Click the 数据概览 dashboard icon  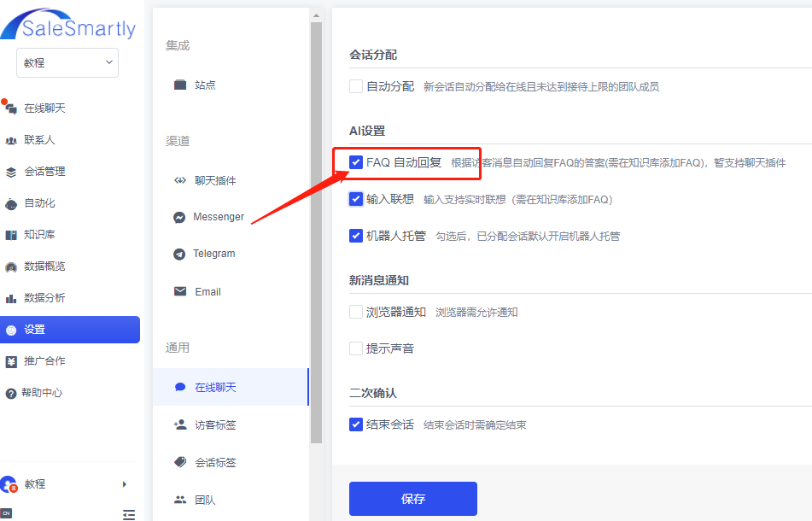(x=10, y=266)
